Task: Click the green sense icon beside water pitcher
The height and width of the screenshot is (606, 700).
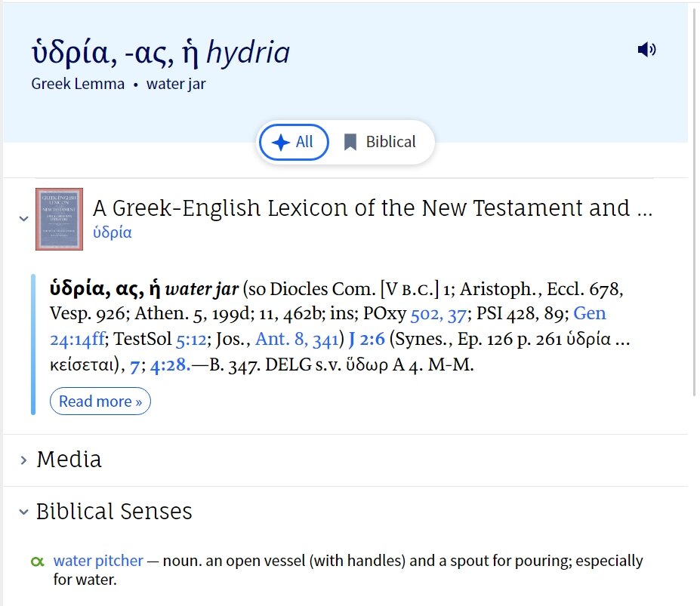Action: click(38, 561)
